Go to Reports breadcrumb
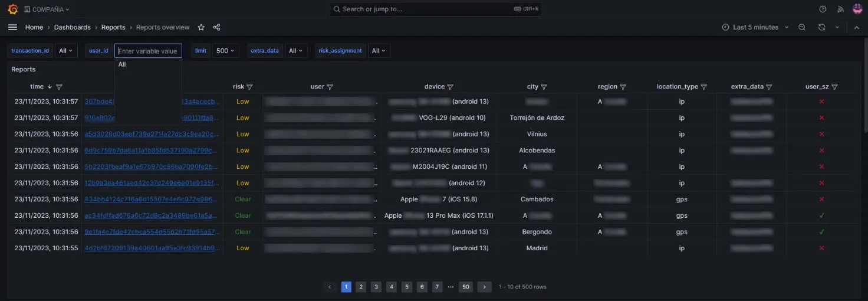The image size is (868, 301). (113, 27)
